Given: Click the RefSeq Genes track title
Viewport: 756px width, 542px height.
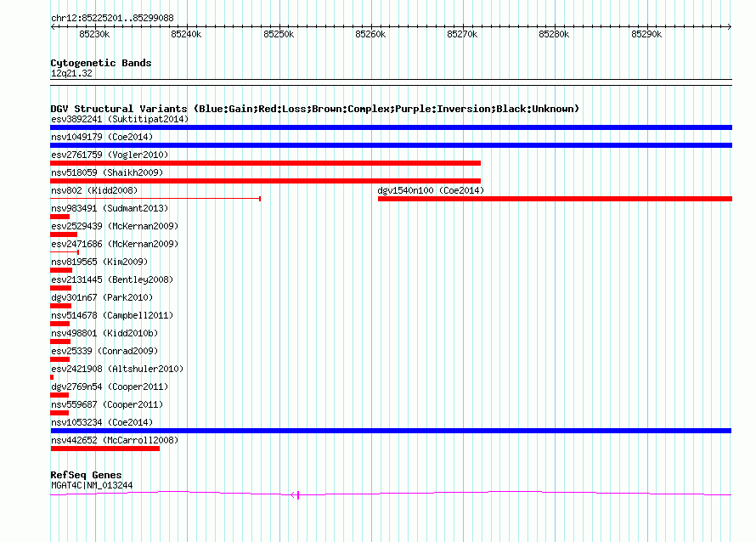Looking at the screenshot, I should point(86,475).
